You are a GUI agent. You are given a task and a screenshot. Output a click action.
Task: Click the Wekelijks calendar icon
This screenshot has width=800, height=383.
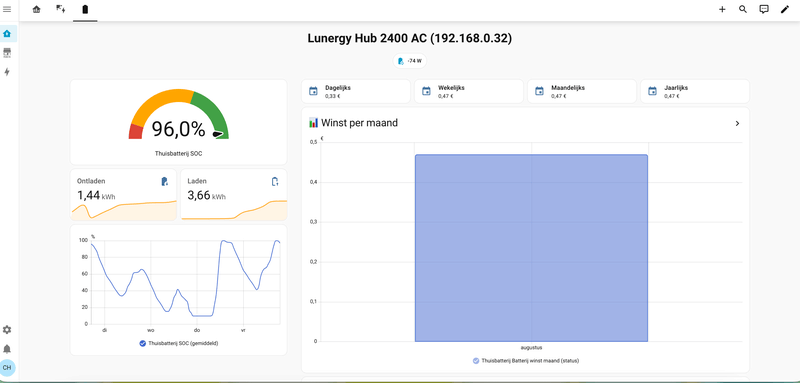pyautogui.click(x=426, y=91)
